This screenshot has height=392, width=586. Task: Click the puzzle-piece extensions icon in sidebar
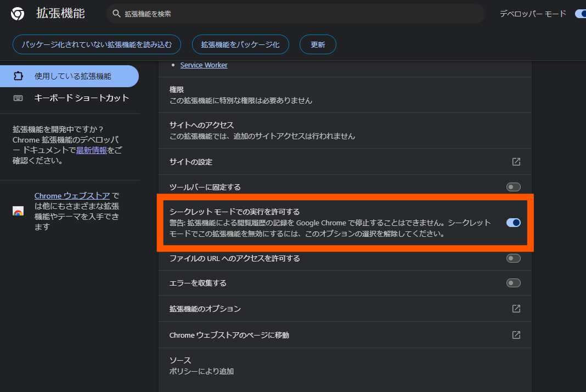point(18,76)
